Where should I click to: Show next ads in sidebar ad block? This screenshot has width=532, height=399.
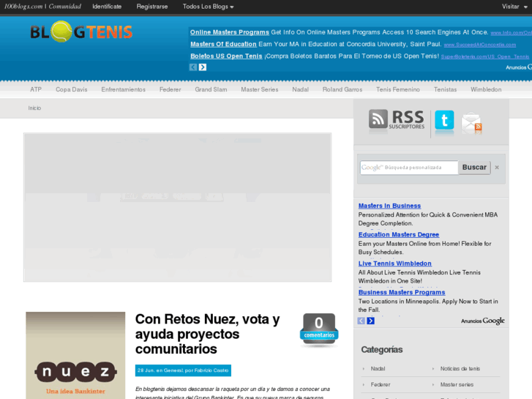[370, 321]
